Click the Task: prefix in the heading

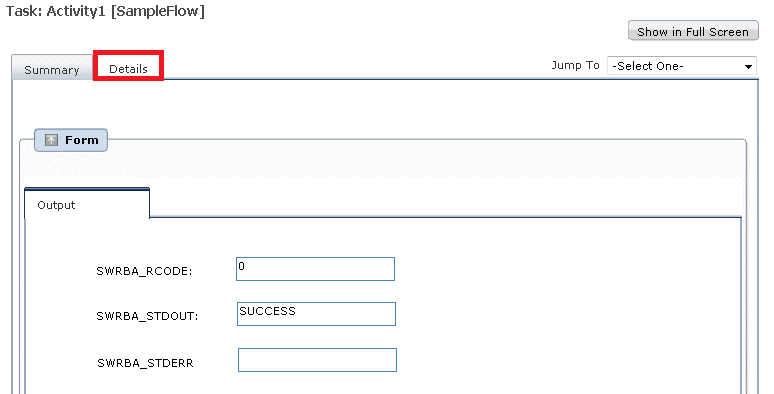coord(24,11)
